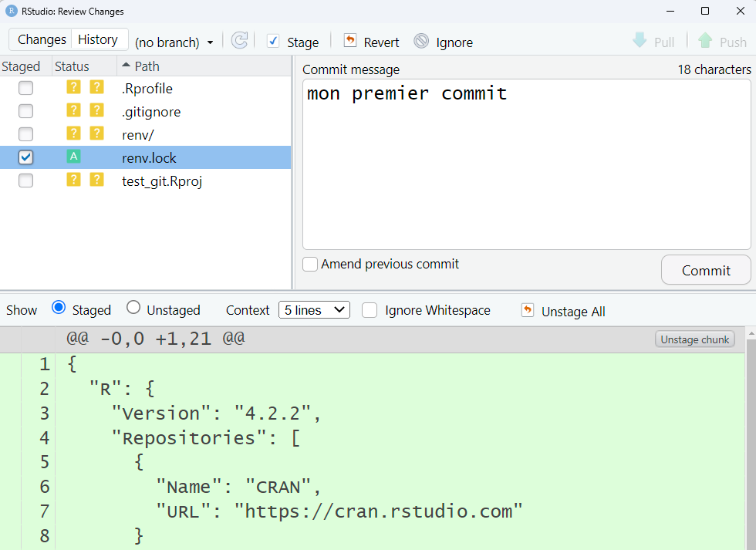756x550 pixels.
Task: Open the (no branch) dropdown
Action: pyautogui.click(x=174, y=42)
